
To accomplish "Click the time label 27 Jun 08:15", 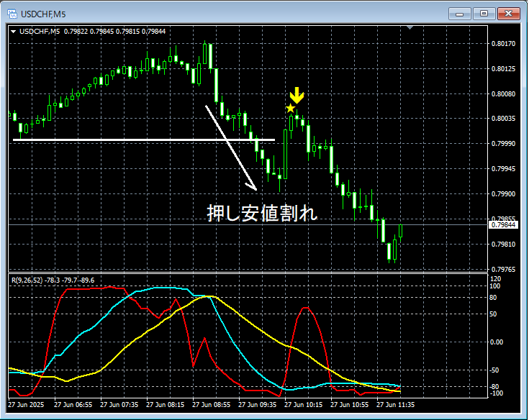I will coord(165,404).
